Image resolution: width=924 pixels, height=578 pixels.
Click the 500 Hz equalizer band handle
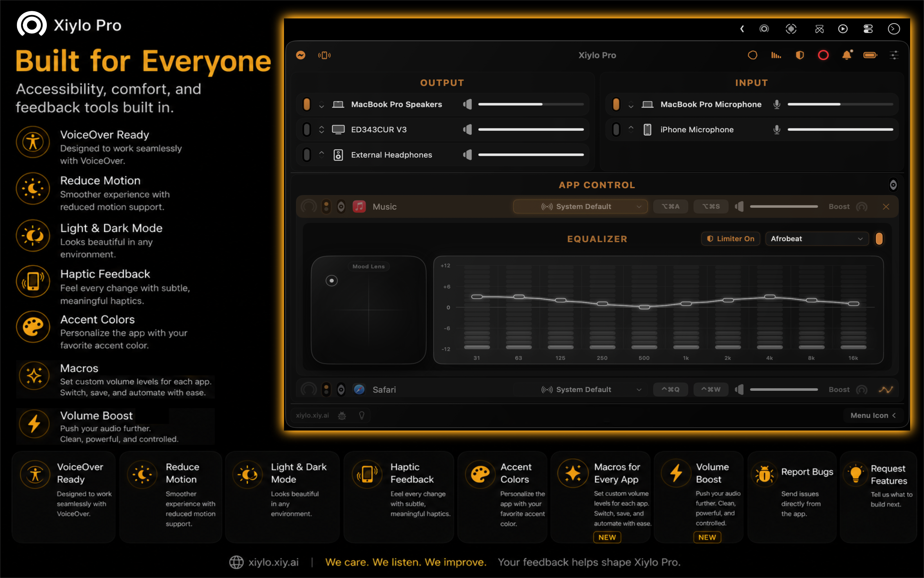(644, 307)
